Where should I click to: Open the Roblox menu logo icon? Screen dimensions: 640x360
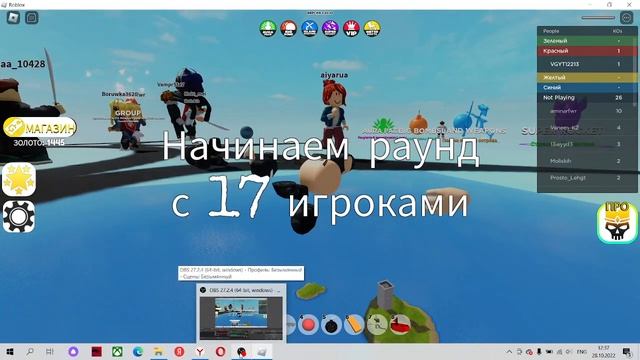[x=13, y=18]
